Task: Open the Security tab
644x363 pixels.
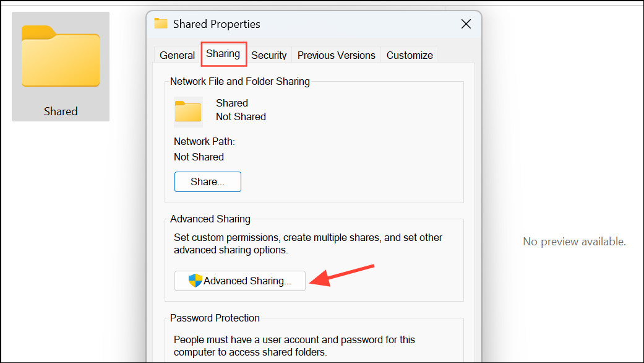Action: coord(268,55)
